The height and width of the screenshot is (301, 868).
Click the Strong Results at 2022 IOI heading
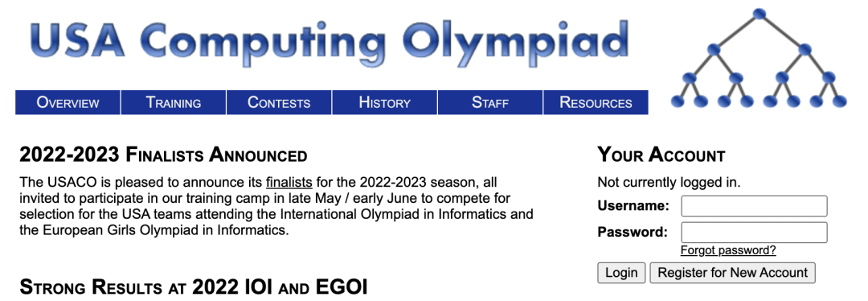point(193,287)
